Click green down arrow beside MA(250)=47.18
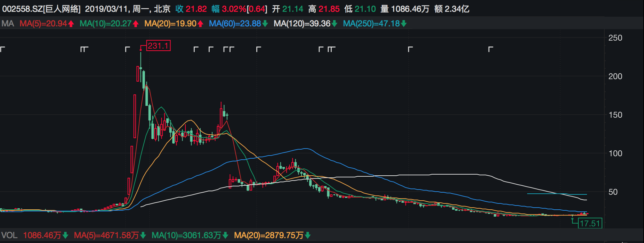Image resolution: width=644 pixels, height=243 pixels. 404,24
